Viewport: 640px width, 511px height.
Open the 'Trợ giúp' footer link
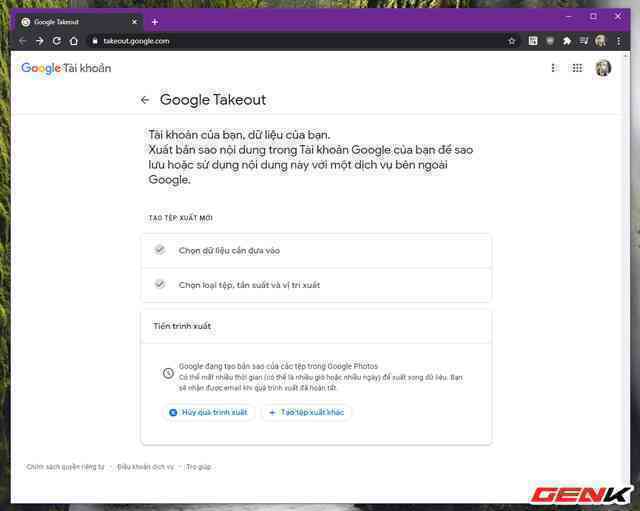click(198, 467)
